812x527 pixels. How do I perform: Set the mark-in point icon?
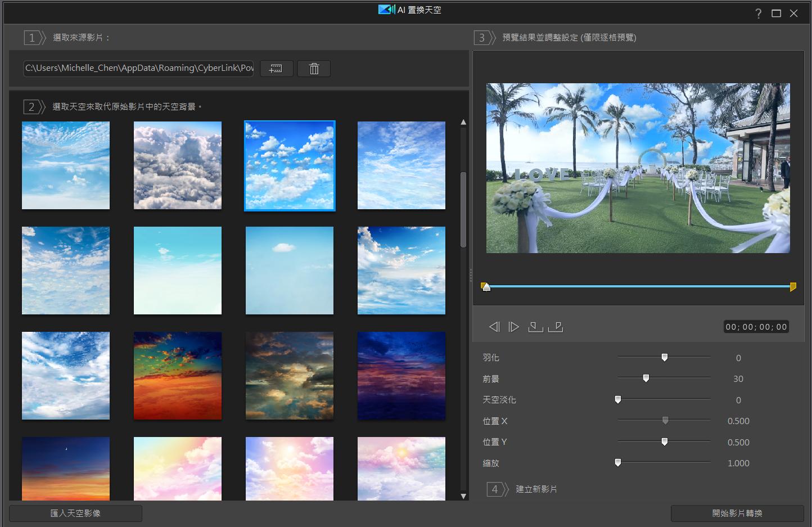(x=535, y=327)
